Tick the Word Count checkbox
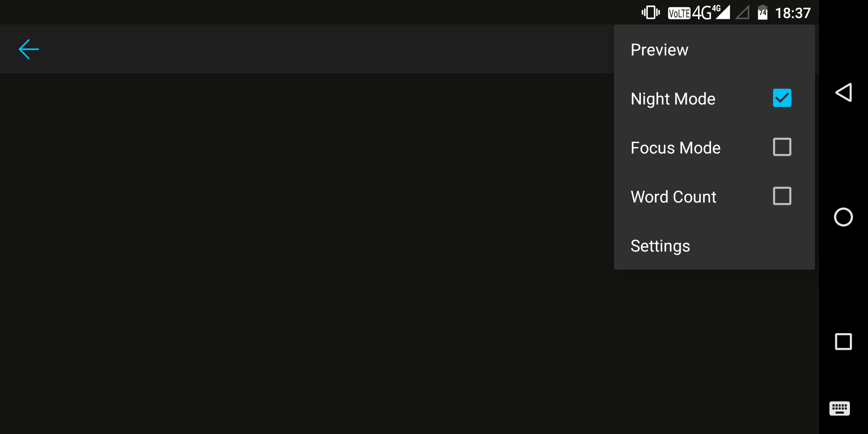Viewport: 868px width, 434px height. [x=782, y=196]
